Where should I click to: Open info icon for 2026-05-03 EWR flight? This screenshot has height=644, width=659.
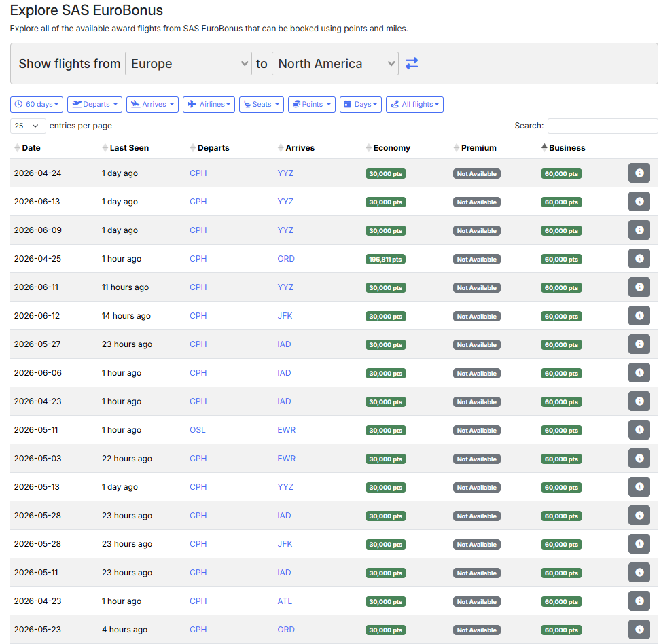639,459
